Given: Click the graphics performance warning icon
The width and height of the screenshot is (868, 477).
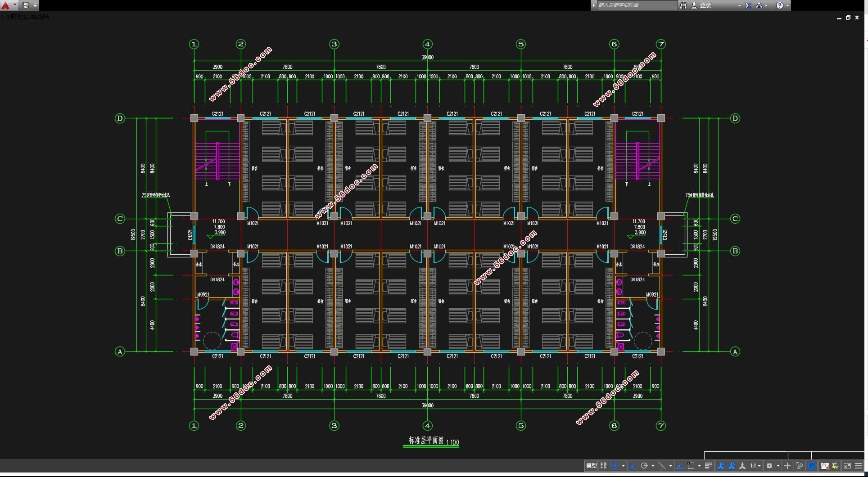Looking at the screenshot, I should [825, 466].
